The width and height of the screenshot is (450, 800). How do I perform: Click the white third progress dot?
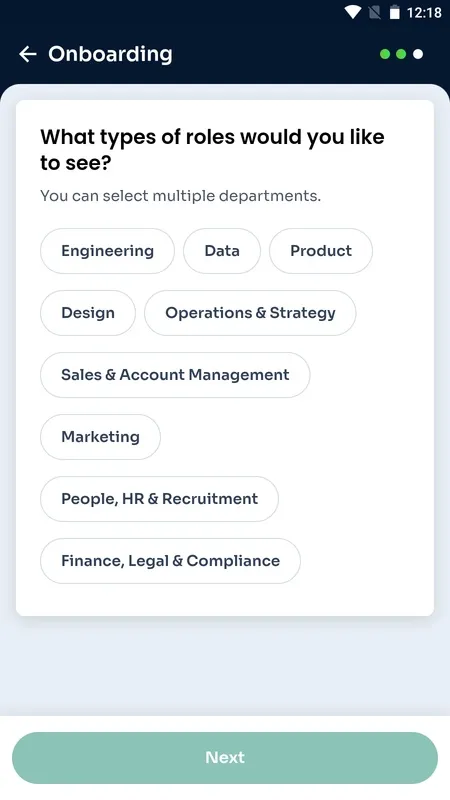pyautogui.click(x=418, y=54)
